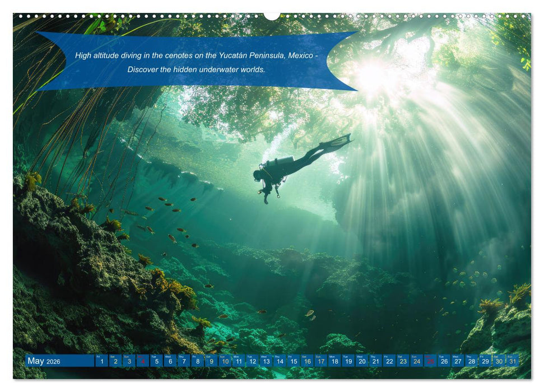Click date 7 in the strip
544x392 pixels.
click(x=183, y=362)
